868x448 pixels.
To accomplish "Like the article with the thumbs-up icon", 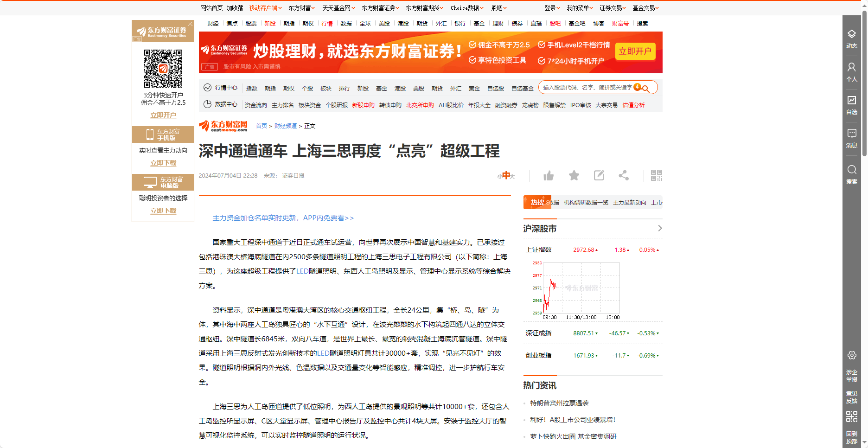I will point(548,175).
